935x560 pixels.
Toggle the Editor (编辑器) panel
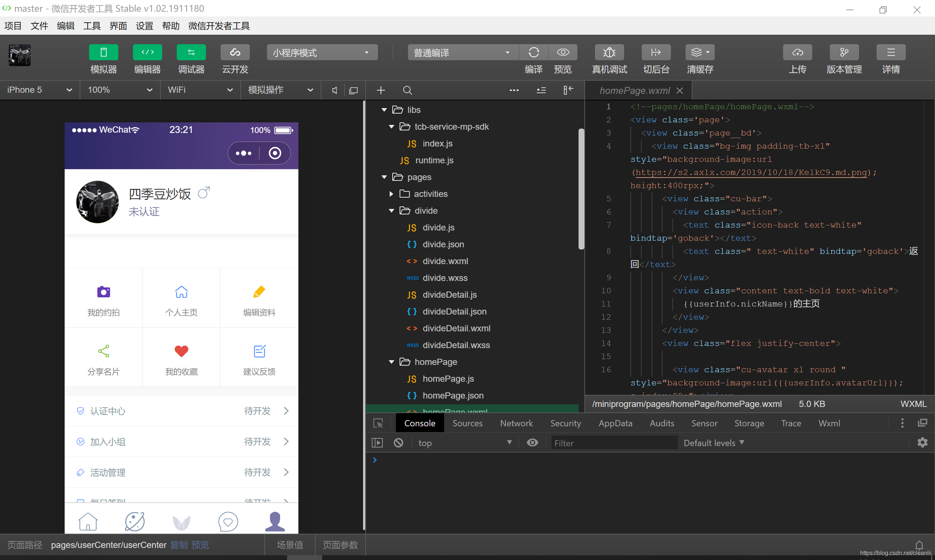pyautogui.click(x=148, y=52)
